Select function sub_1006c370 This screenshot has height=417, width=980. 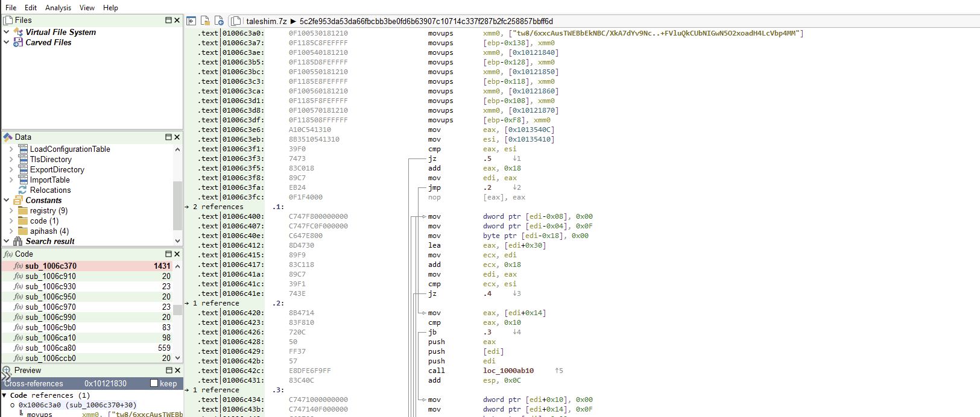point(87,266)
